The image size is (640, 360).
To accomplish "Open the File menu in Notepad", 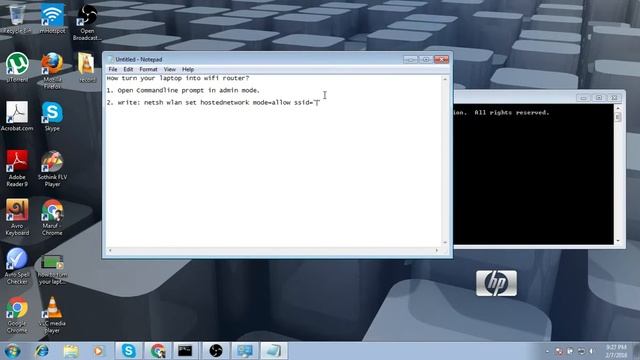I will coord(113,69).
